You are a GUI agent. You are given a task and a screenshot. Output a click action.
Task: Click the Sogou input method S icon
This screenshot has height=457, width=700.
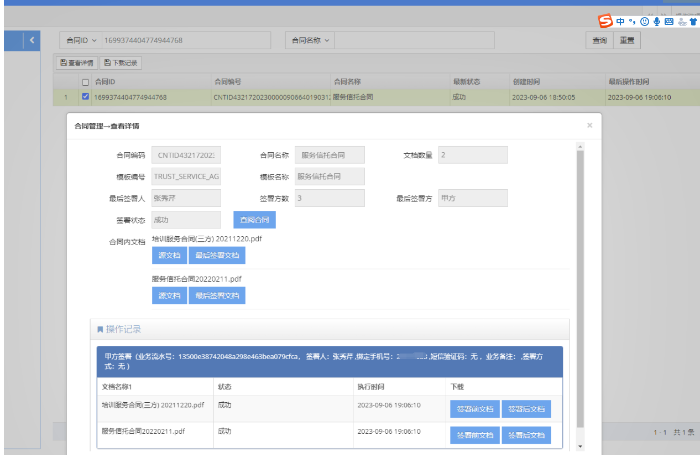pos(605,21)
